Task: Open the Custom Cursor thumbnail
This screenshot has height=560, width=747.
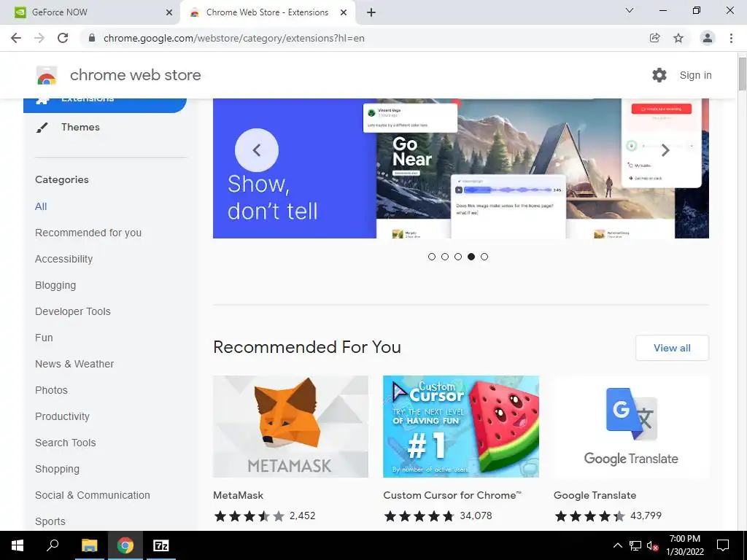Action: click(461, 427)
